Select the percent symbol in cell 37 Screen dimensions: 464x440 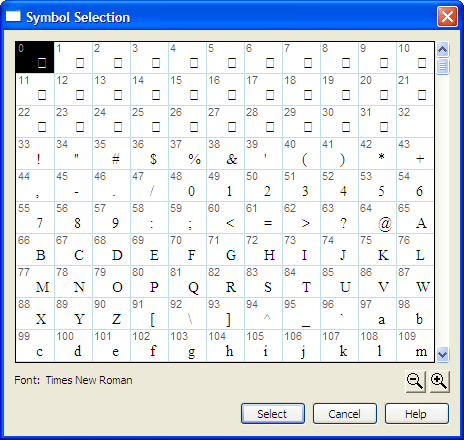187,154
